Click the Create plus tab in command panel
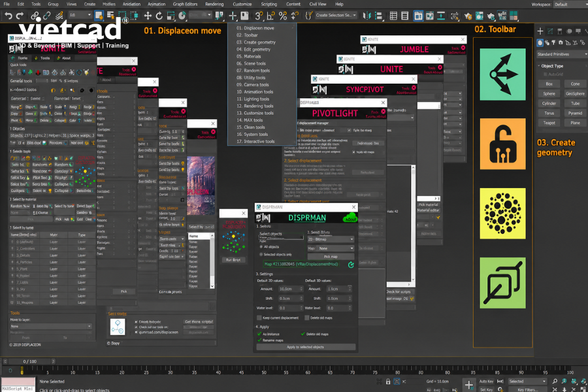588x392 pixels. pyautogui.click(x=540, y=31)
